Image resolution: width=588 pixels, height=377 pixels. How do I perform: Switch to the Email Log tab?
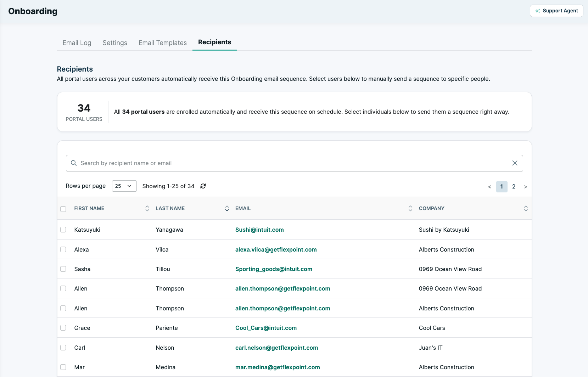[77, 43]
